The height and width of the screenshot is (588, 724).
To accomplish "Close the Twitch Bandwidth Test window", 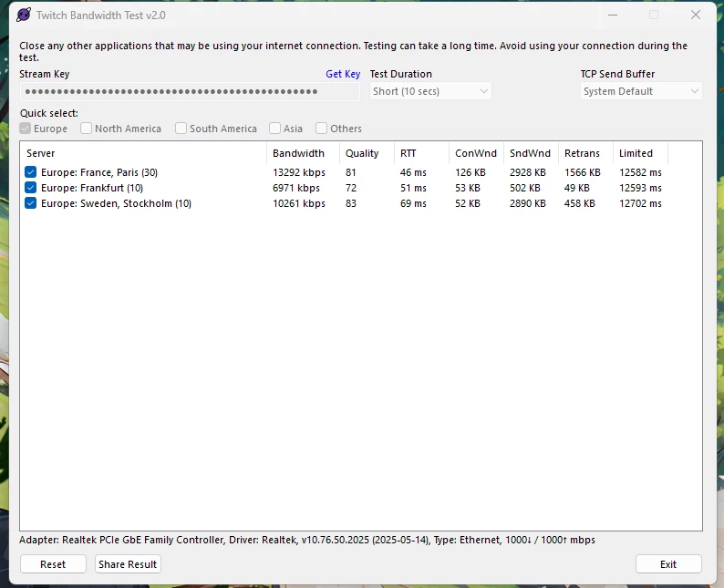I will point(696,15).
